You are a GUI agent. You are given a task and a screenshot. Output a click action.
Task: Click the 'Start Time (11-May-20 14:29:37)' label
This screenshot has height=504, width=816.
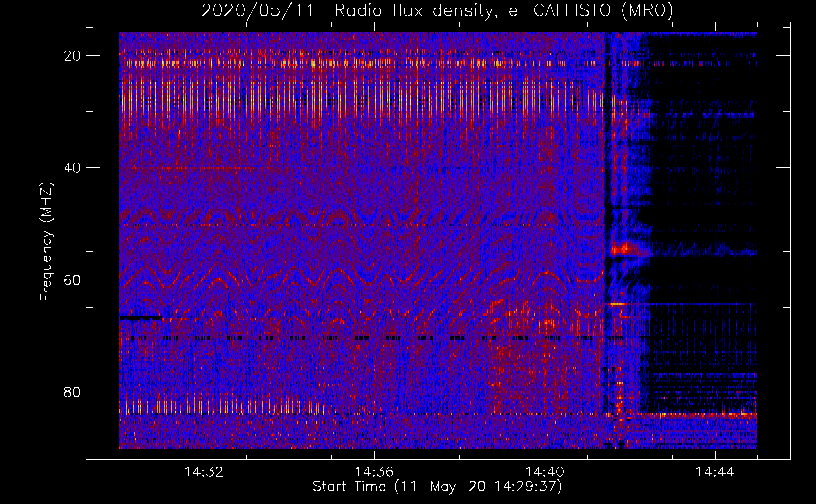pyautogui.click(x=437, y=487)
